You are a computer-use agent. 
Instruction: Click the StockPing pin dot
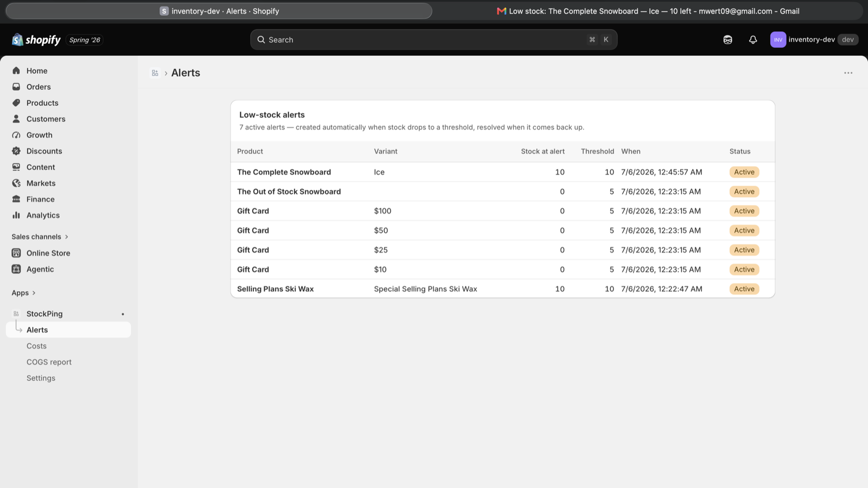pos(123,314)
